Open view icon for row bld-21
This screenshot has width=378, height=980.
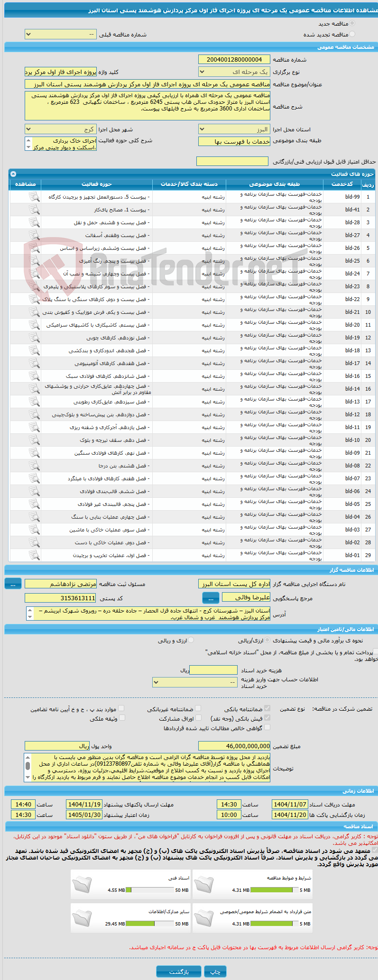click(34, 312)
